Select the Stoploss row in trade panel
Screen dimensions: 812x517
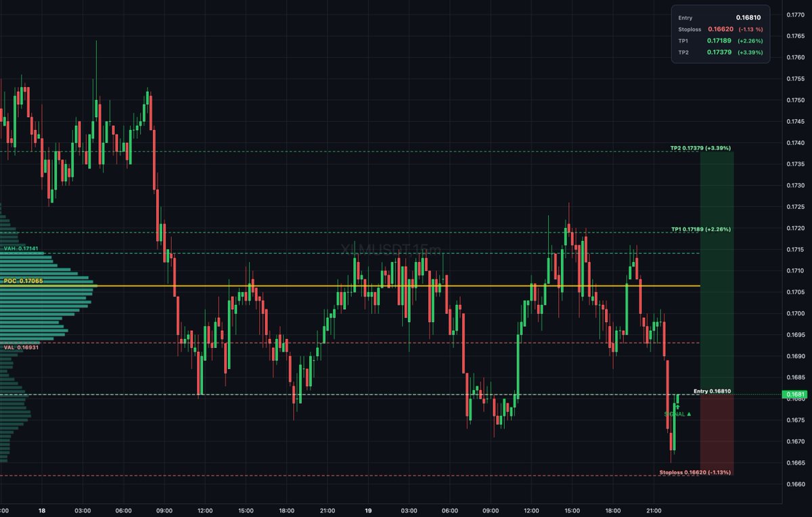click(x=720, y=29)
